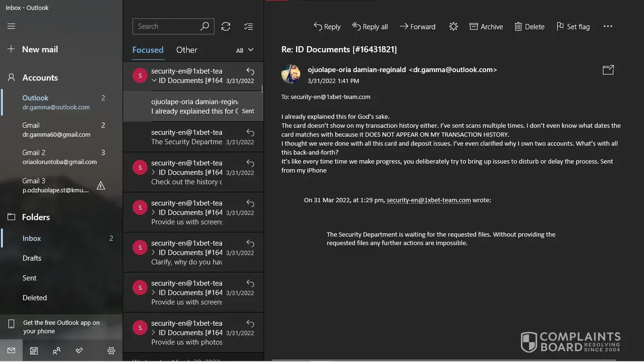The width and height of the screenshot is (644, 362).
Task: Click in the Search input field
Action: [x=165, y=26]
